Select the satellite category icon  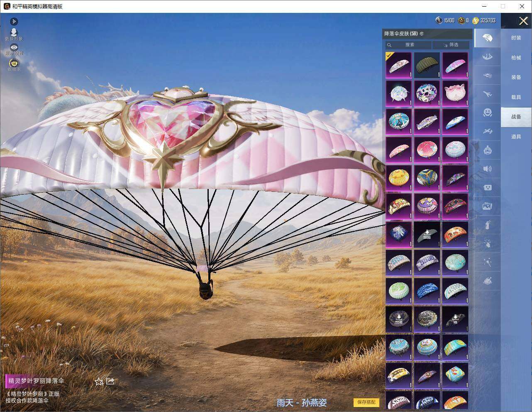click(487, 131)
